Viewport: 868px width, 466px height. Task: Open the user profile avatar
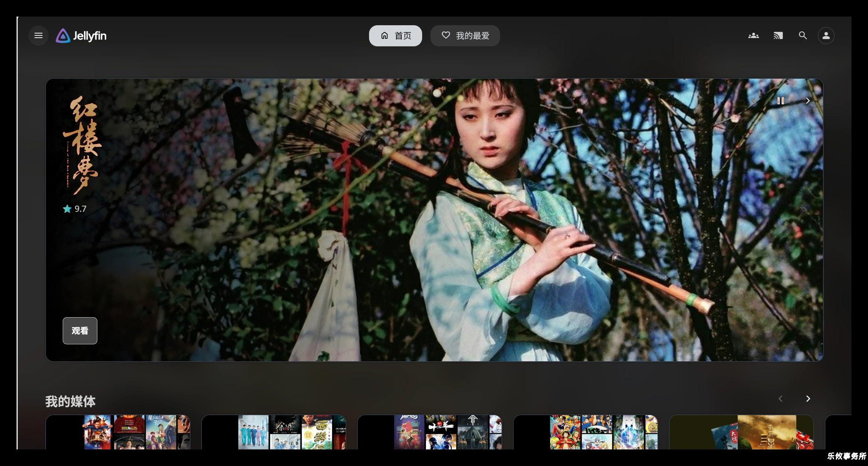pyautogui.click(x=826, y=36)
